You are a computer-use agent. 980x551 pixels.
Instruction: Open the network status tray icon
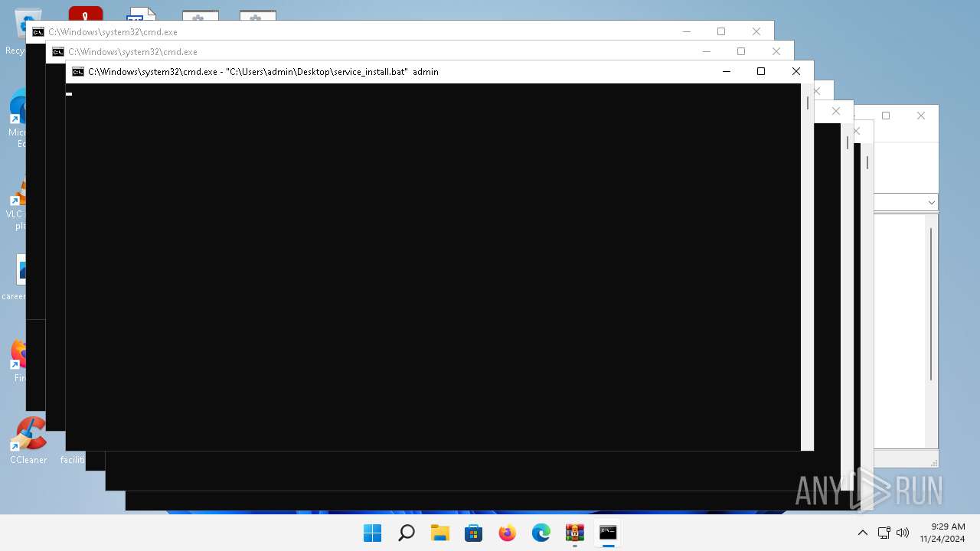click(x=884, y=533)
